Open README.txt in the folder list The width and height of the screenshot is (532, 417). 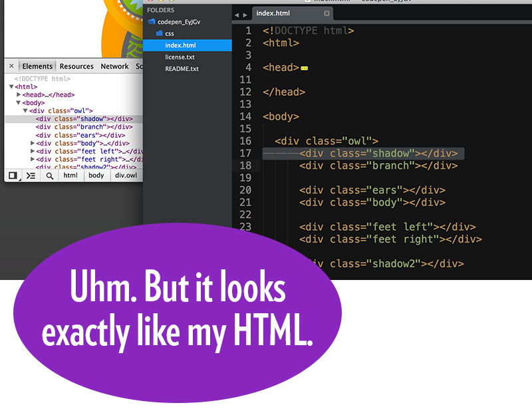(182, 69)
